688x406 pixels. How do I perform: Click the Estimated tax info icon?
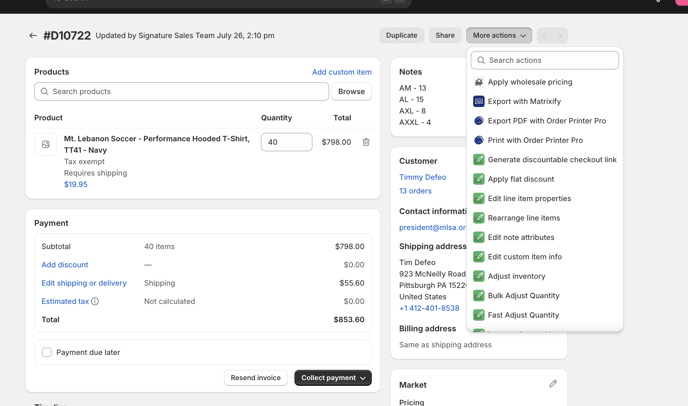coord(95,301)
